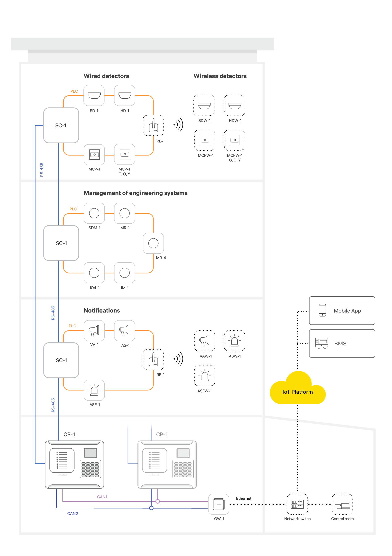Click the yellow IoT Platform cloud
This screenshot has height=556, width=392.
pos(298,392)
